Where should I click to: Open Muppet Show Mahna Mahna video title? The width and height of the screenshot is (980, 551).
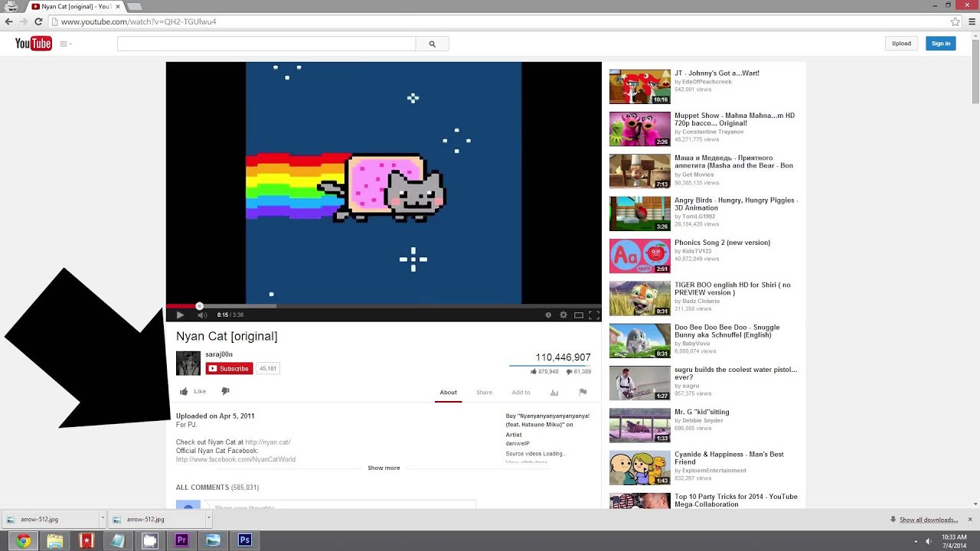(x=734, y=119)
